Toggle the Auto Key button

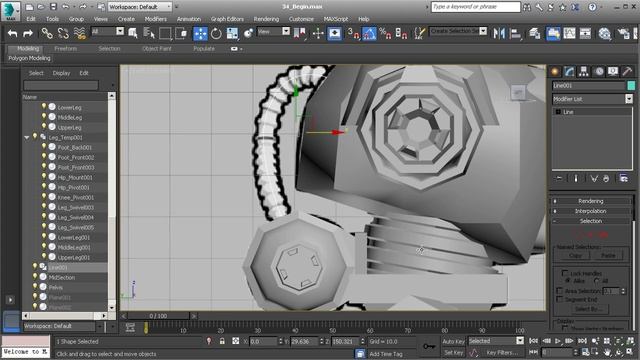(x=453, y=341)
